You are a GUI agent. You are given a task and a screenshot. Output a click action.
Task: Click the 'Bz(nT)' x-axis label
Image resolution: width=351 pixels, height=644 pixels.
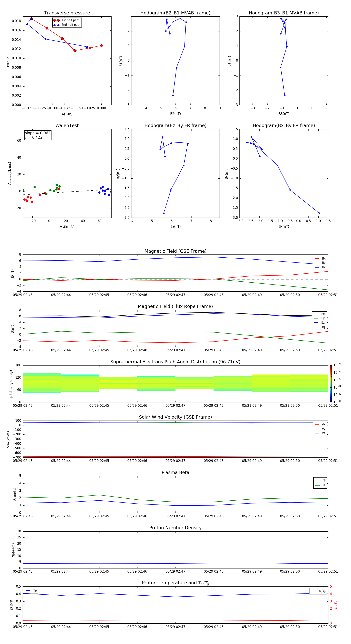coord(175,227)
